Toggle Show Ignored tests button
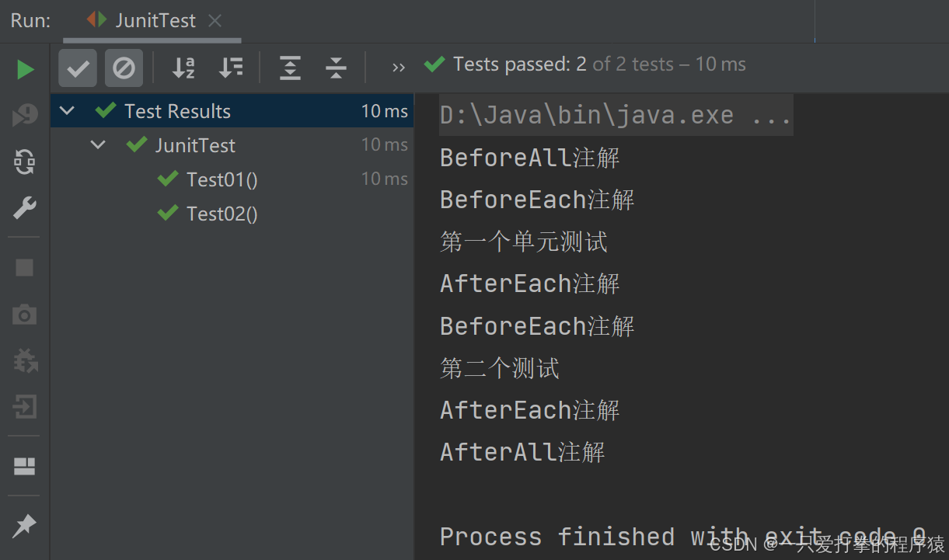The image size is (949, 560). [124, 68]
